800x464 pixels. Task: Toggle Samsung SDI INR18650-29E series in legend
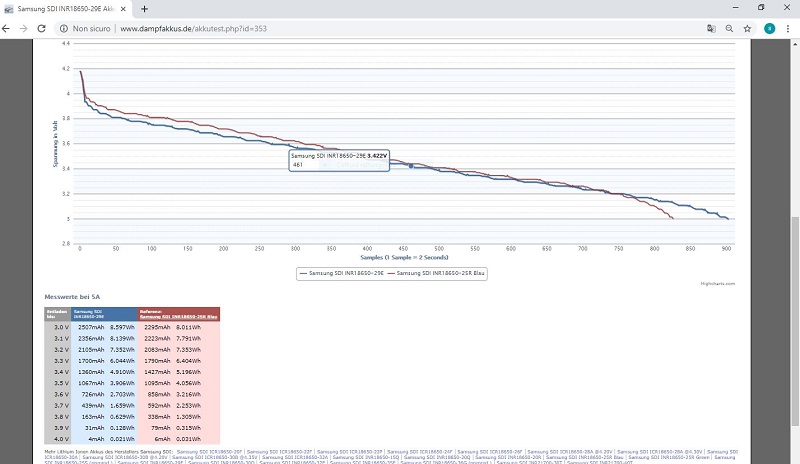(x=341, y=273)
